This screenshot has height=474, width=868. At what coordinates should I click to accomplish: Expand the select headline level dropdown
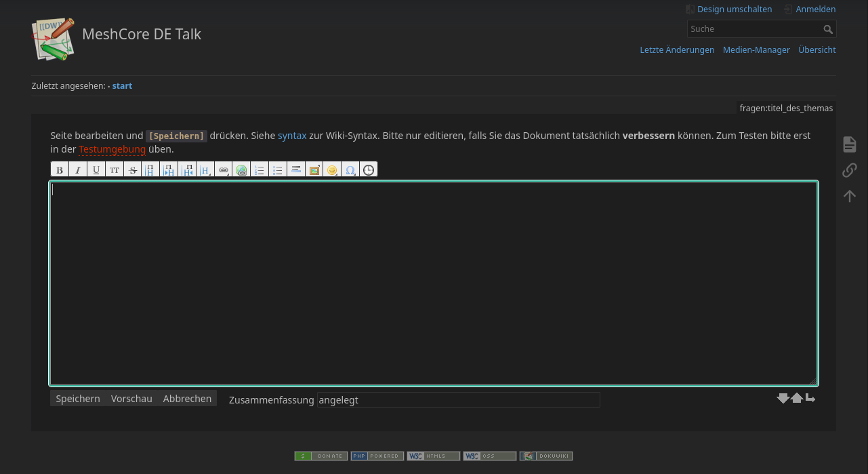(205, 170)
